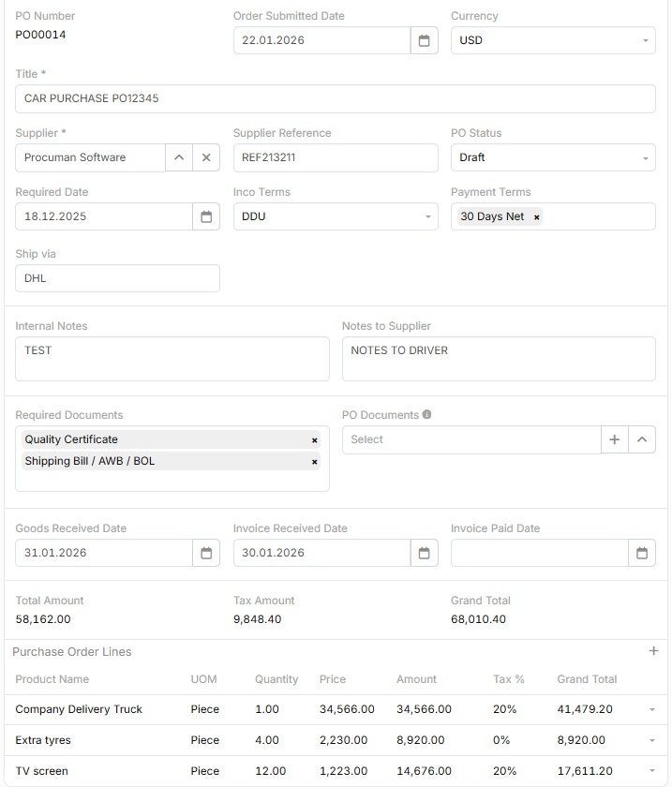Collapse the PO Documents select using the chevron
Image resolution: width=672 pixels, height=787 pixels.
[x=642, y=439]
